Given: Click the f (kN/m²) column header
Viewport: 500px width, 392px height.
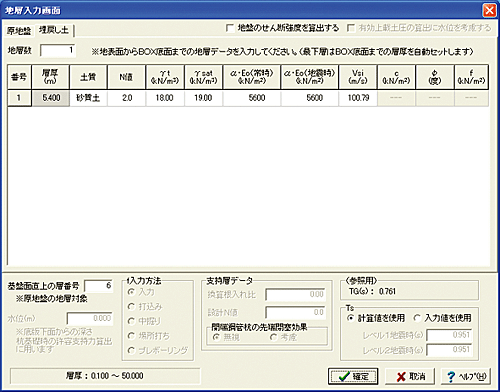Looking at the screenshot, I should click(x=471, y=77).
